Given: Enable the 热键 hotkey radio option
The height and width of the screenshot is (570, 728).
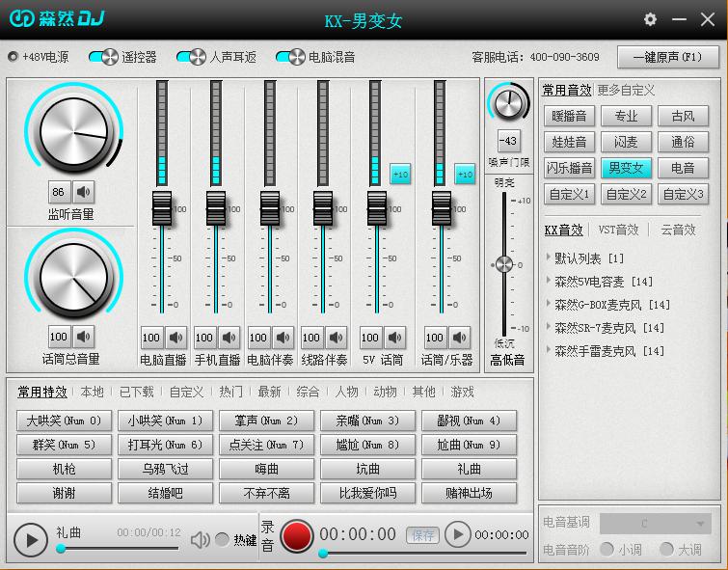Looking at the screenshot, I should click(x=223, y=539).
